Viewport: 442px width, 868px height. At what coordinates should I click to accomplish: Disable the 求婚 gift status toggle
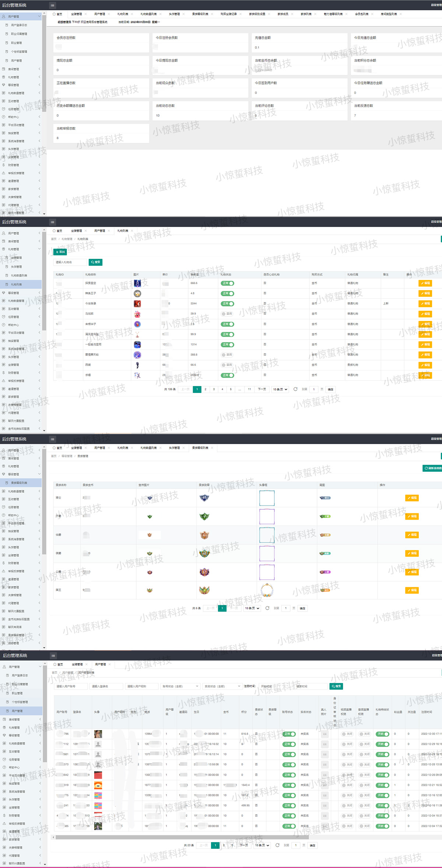click(x=228, y=375)
